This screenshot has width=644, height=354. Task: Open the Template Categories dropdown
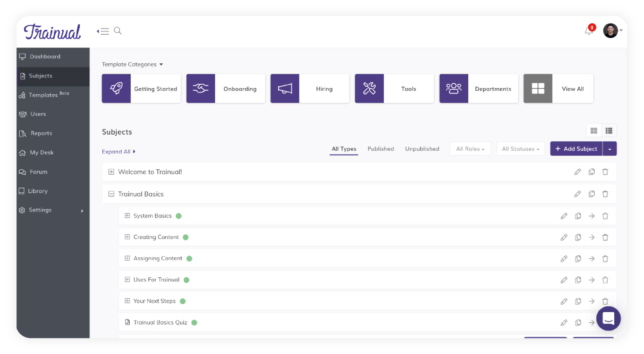[132, 64]
